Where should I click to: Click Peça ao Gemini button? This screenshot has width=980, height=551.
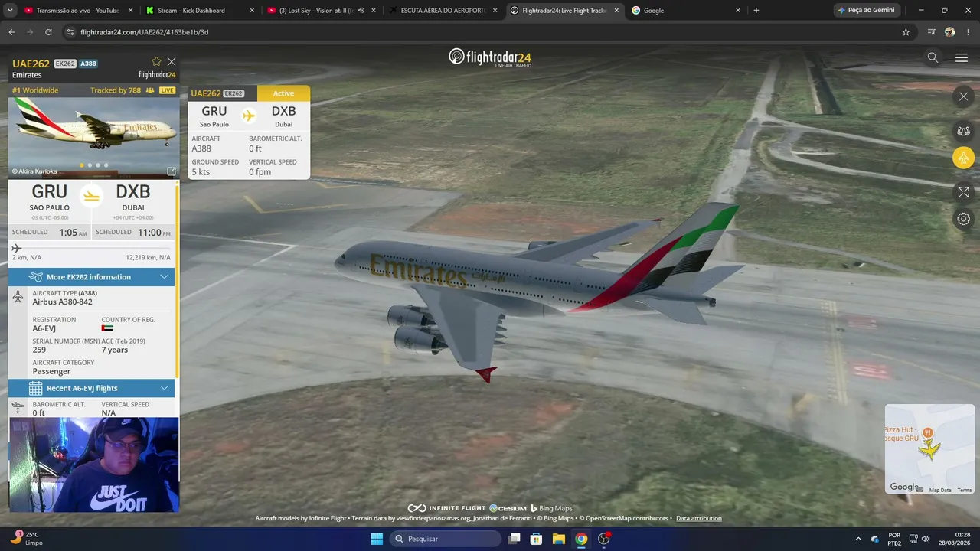[866, 11]
